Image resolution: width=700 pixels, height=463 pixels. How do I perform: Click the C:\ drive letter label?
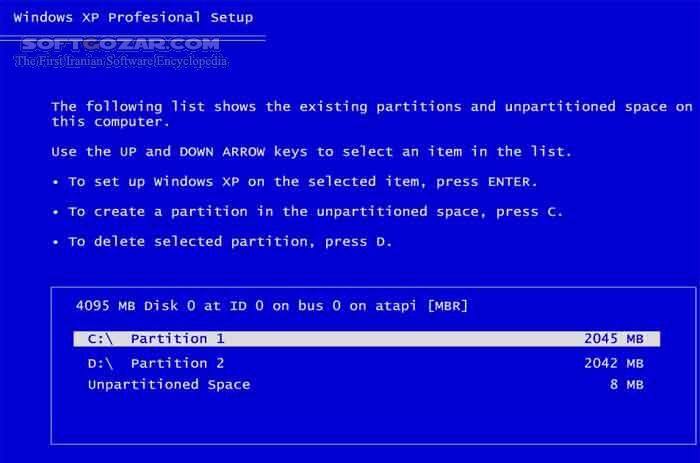tap(103, 339)
